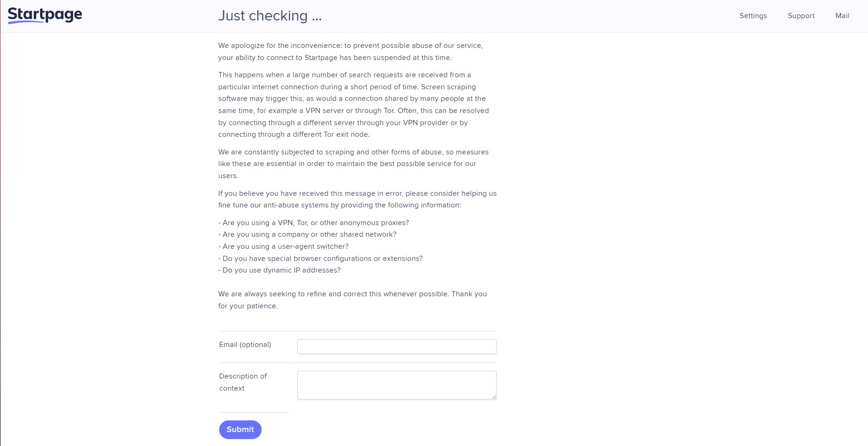
Task: Open the Support page link
Action: click(x=801, y=16)
